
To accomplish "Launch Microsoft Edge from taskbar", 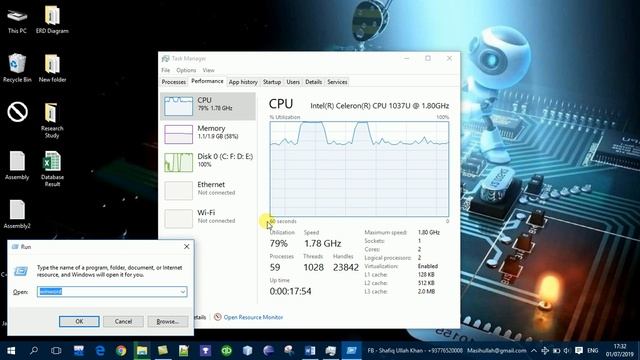I will (x=100, y=351).
